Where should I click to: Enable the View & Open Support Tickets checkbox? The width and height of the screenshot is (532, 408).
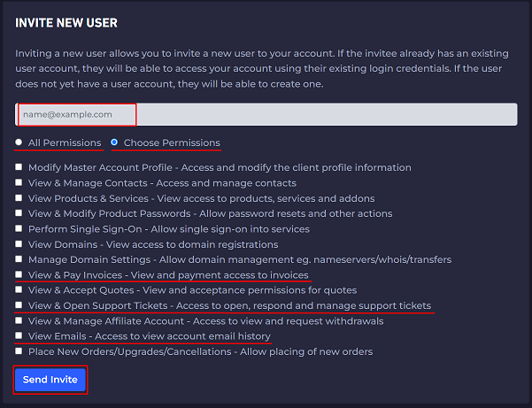point(19,305)
